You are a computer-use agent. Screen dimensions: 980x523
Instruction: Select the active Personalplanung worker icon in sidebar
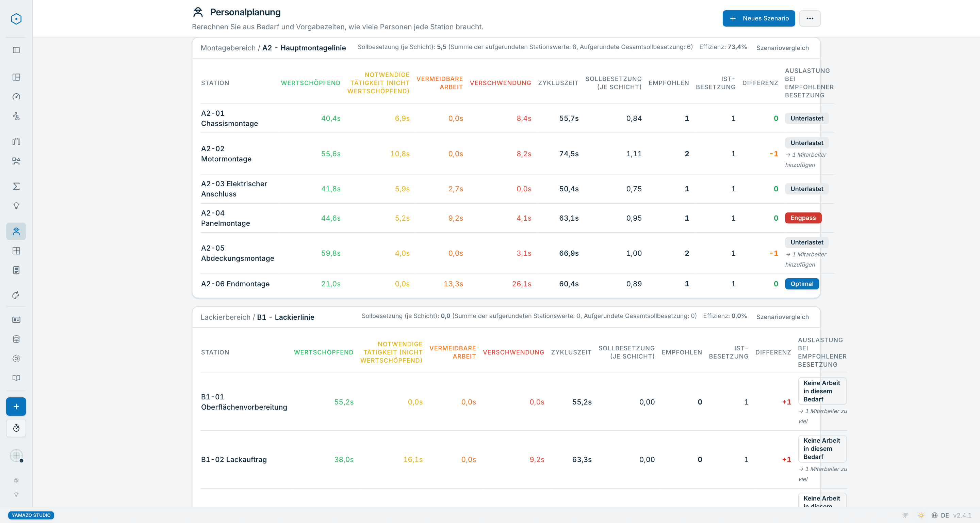point(16,232)
